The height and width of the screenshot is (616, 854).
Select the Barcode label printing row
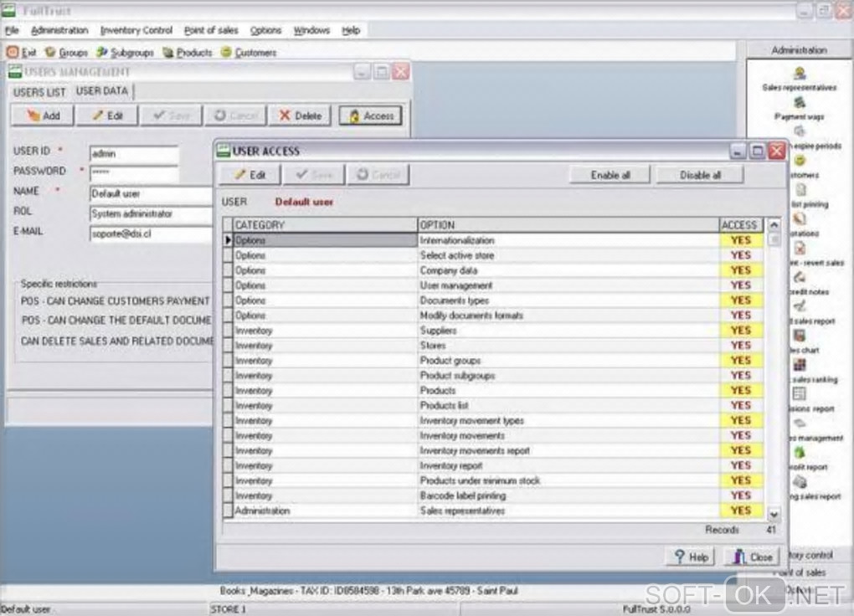493,495
